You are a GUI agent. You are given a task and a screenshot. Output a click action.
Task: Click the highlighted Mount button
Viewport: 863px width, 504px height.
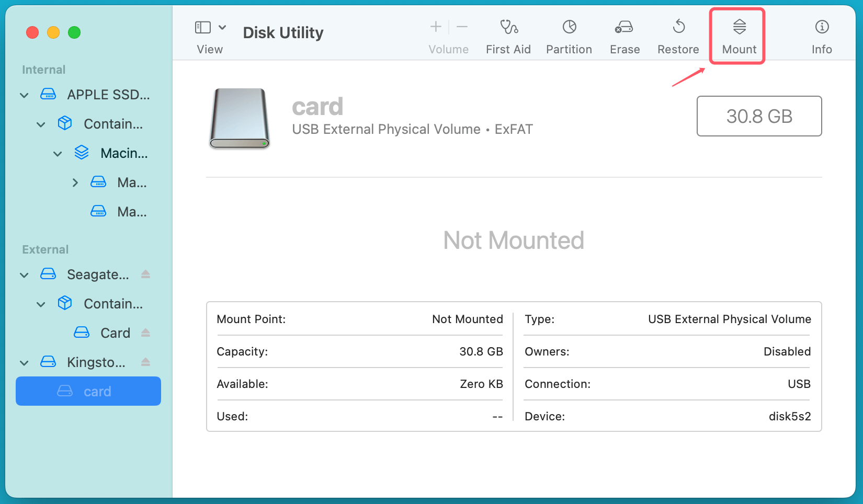point(738,36)
